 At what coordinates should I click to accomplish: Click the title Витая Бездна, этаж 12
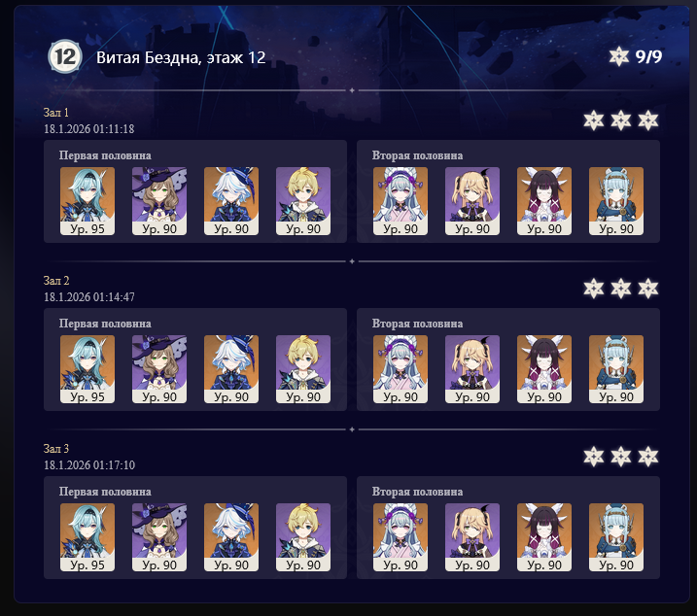[x=181, y=57]
